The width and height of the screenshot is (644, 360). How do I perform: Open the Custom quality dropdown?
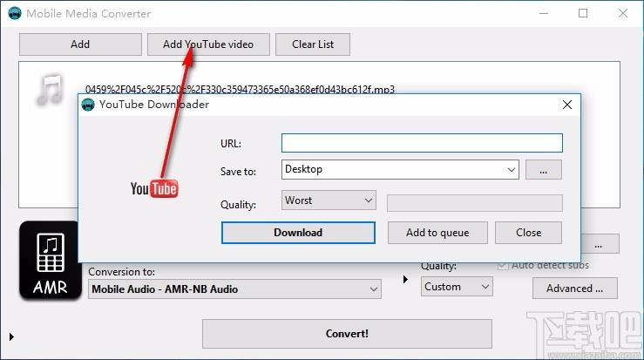coord(457,287)
